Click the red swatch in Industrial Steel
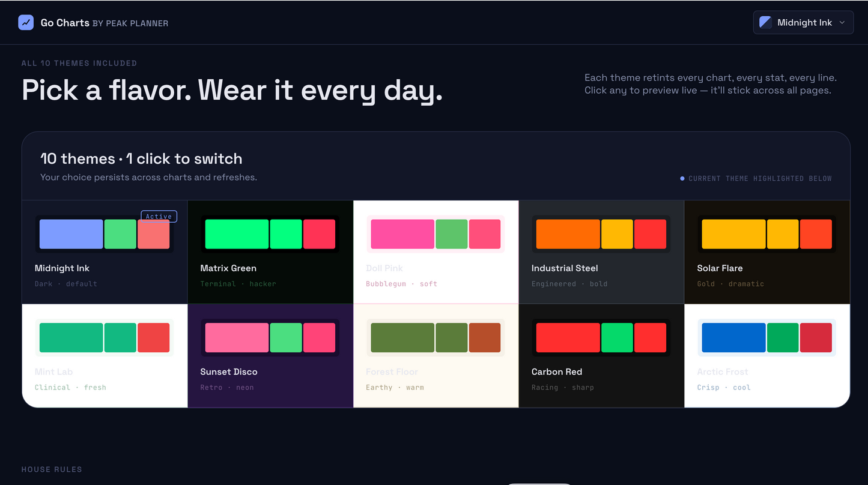Image resolution: width=868 pixels, height=485 pixels. [650, 234]
